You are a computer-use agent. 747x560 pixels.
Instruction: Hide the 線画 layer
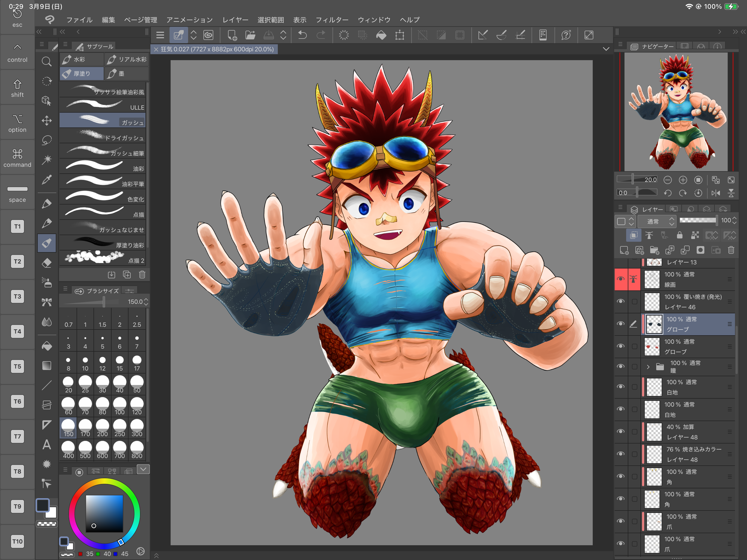click(x=621, y=279)
